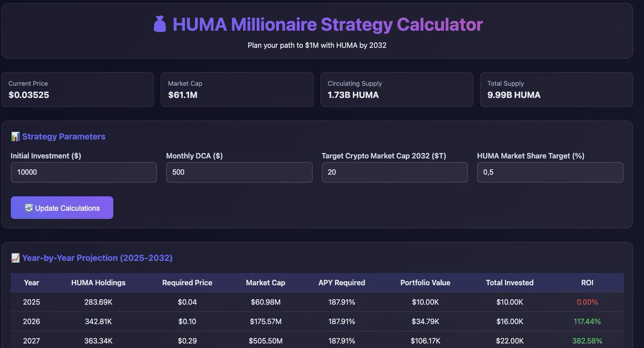Image resolution: width=644 pixels, height=348 pixels.
Task: Focus the Initial Investment input field
Action: coord(84,172)
